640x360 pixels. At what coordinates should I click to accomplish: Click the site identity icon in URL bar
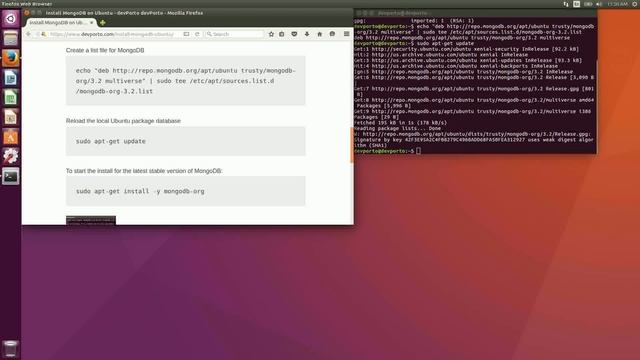click(44, 34)
